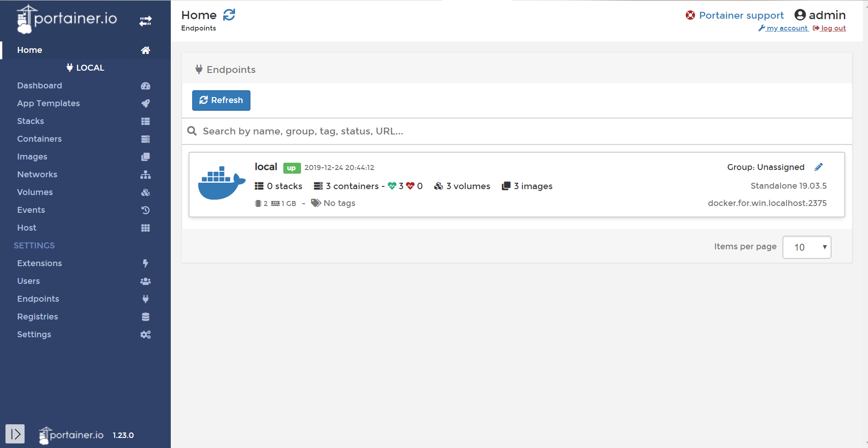Focus the endpoint search field
The image size is (868, 448).
click(x=517, y=131)
